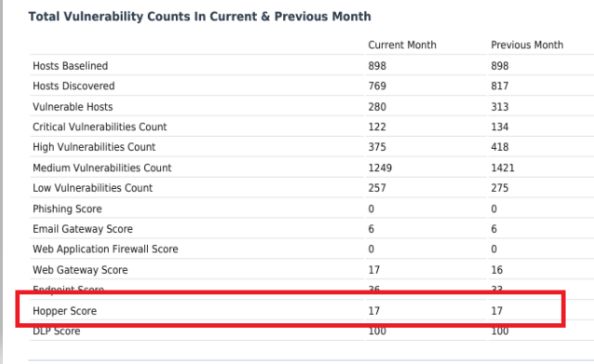Select Critical Vulnerabilities Count label

[x=100, y=127]
